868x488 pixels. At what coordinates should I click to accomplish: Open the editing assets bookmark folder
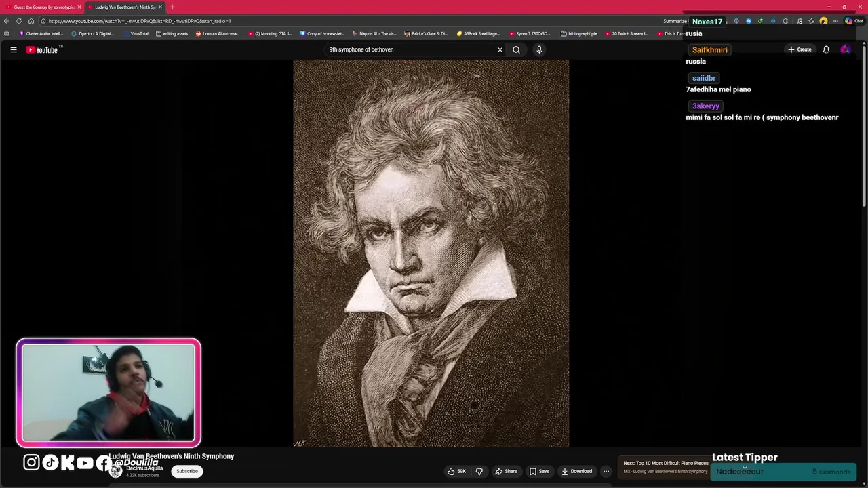pyautogui.click(x=172, y=33)
